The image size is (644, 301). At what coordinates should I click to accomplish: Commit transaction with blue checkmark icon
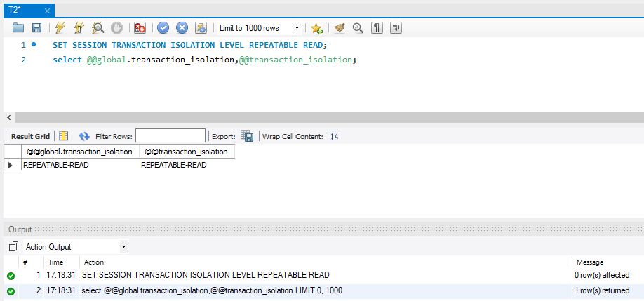pyautogui.click(x=163, y=28)
